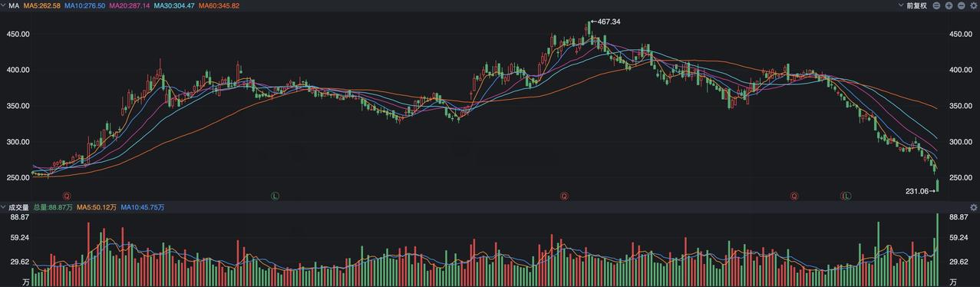Click the MA30:304.47 indicator label
The width and height of the screenshot is (980, 287).
173,5
